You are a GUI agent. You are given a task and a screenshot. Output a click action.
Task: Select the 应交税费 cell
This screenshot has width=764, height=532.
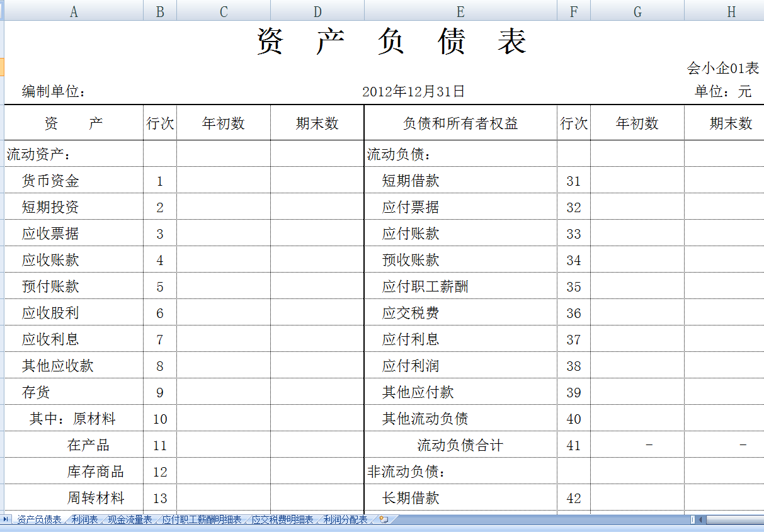pos(460,314)
